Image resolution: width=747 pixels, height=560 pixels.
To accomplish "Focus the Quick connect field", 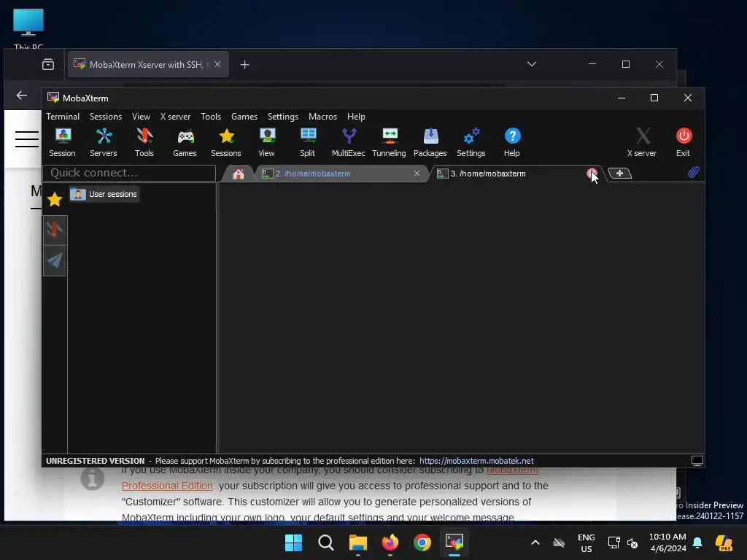I will pos(129,173).
